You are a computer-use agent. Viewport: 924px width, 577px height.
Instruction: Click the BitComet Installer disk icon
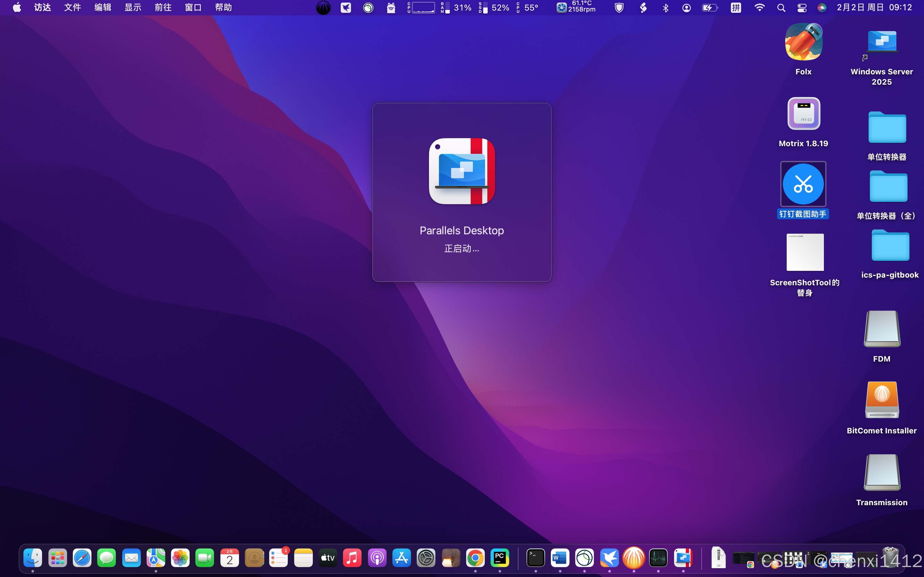pyautogui.click(x=882, y=400)
